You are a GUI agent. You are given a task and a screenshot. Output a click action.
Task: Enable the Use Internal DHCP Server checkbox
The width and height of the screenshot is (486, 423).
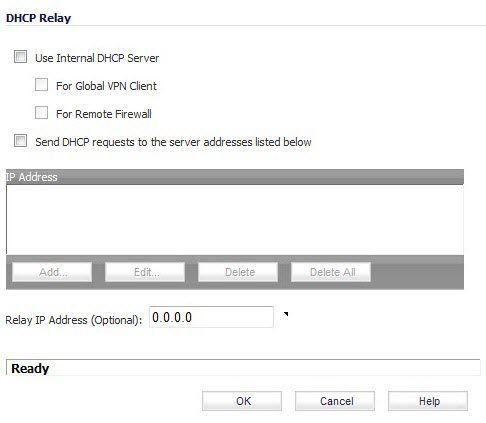point(20,57)
